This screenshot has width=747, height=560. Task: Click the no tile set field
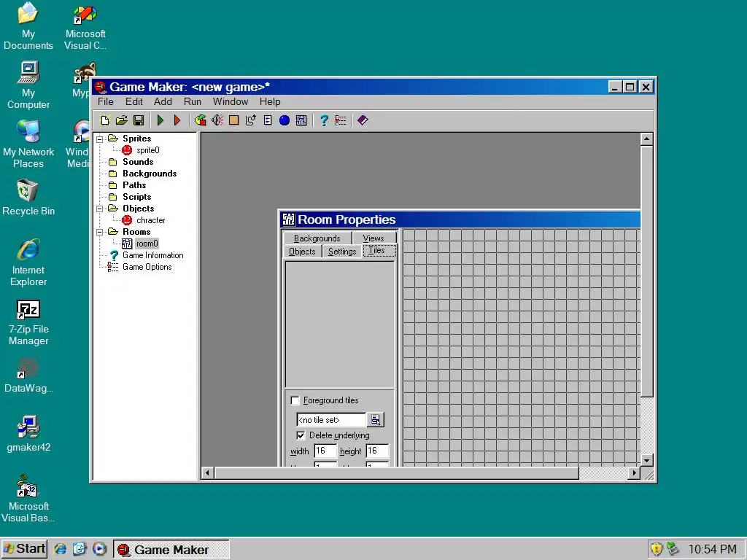point(331,419)
